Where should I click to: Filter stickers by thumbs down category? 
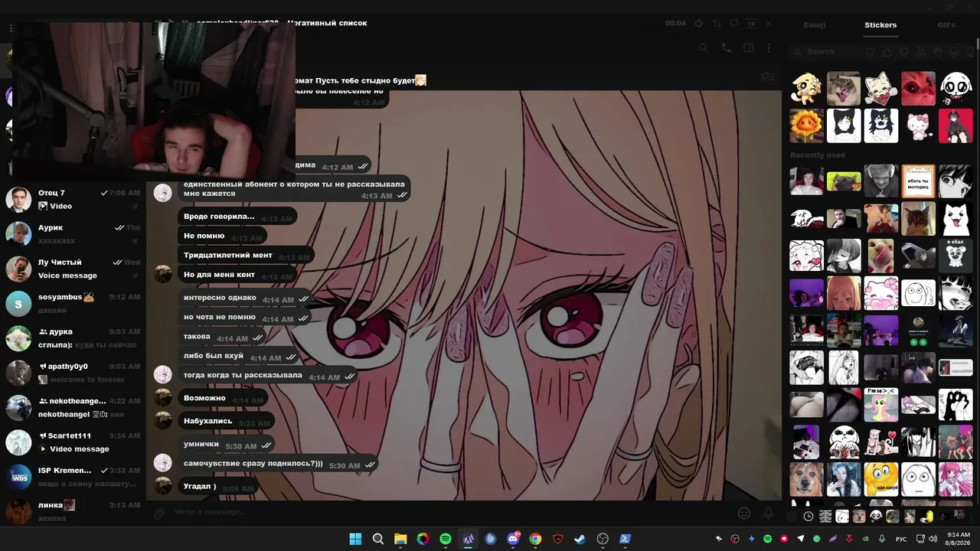click(x=904, y=52)
